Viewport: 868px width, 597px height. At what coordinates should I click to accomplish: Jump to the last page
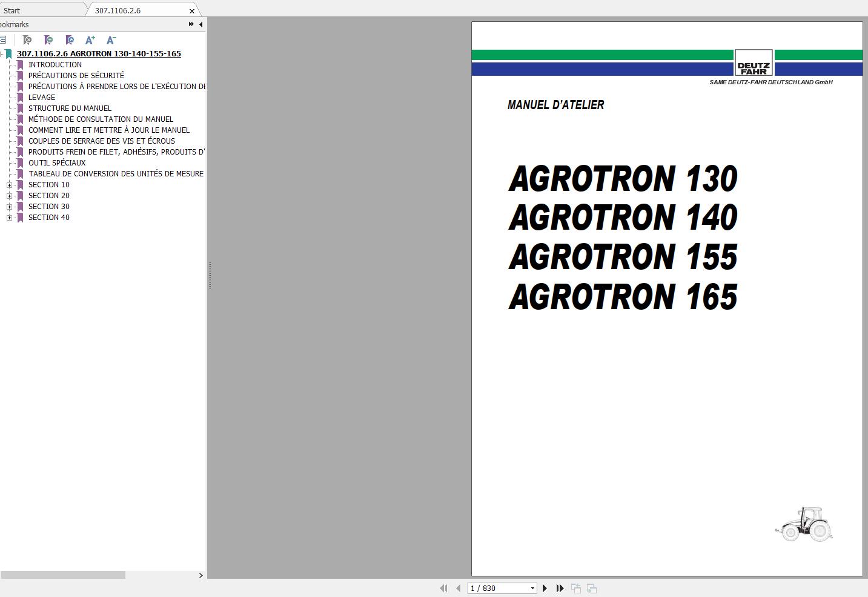pyautogui.click(x=560, y=588)
